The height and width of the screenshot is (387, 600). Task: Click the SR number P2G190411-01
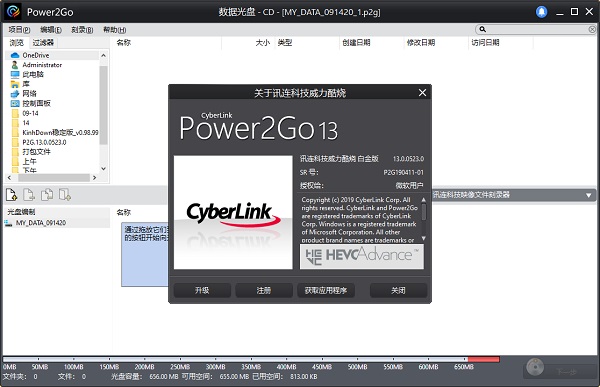pyautogui.click(x=404, y=172)
